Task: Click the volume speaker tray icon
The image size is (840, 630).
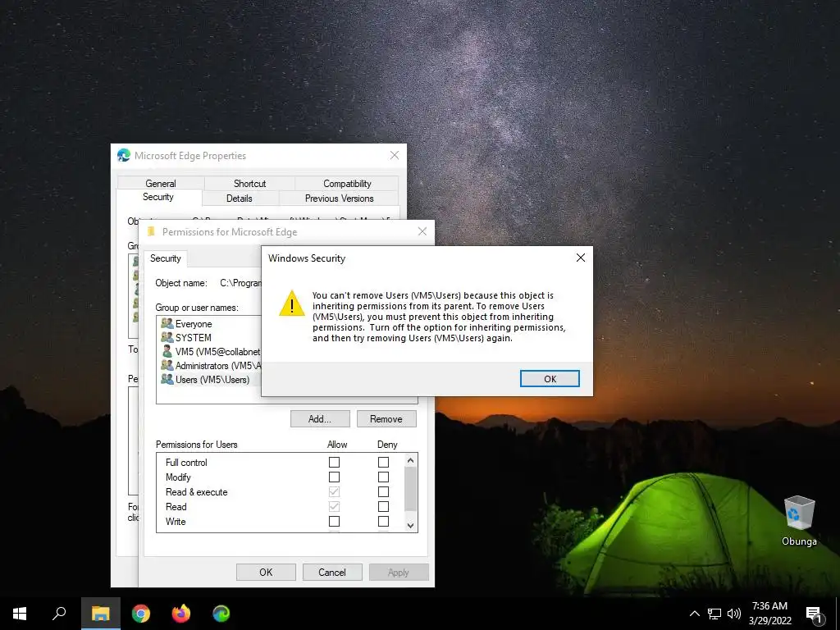Action: tap(734, 614)
